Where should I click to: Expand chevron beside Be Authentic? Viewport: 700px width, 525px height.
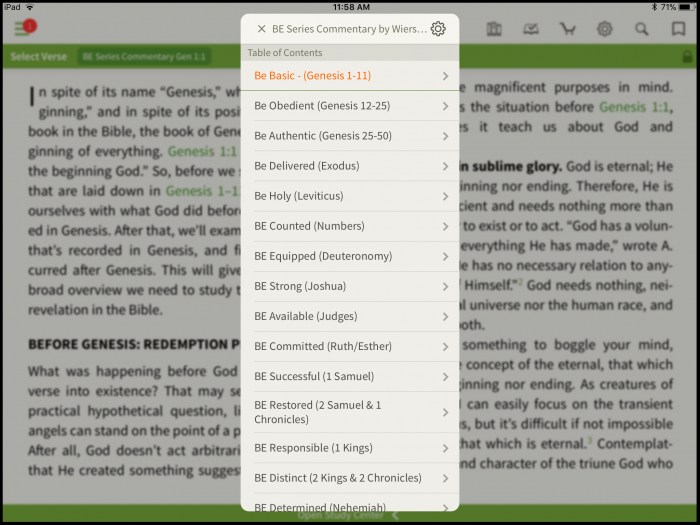pyautogui.click(x=446, y=136)
